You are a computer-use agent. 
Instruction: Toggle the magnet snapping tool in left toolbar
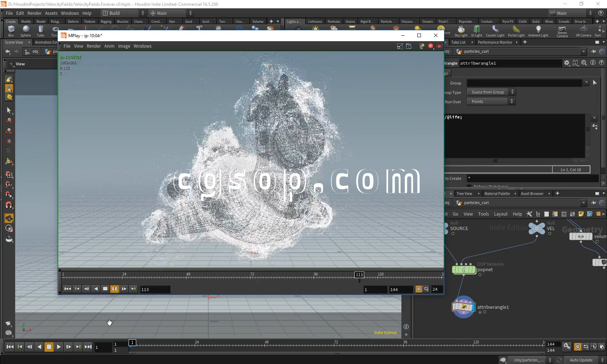[9, 205]
